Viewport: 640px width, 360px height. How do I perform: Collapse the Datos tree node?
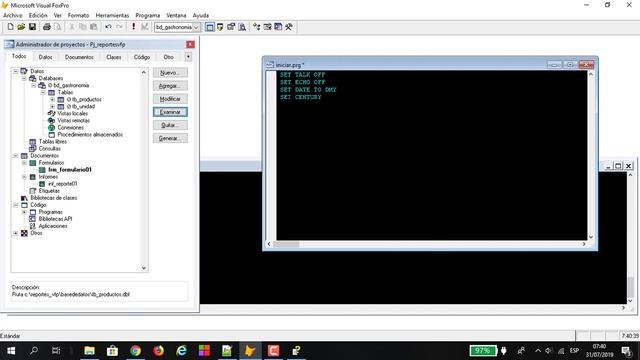pyautogui.click(x=16, y=71)
